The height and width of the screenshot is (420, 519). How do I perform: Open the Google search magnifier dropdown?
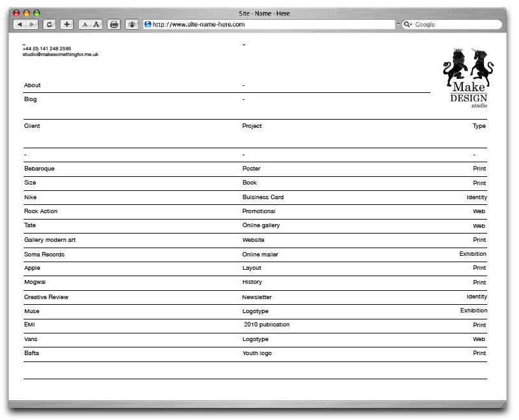[x=408, y=24]
